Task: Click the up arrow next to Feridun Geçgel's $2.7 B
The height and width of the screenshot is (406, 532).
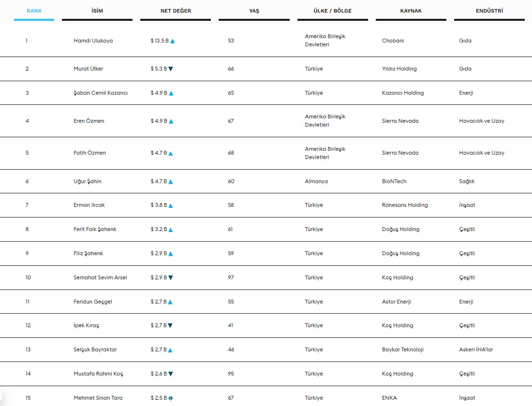Action: [170, 302]
